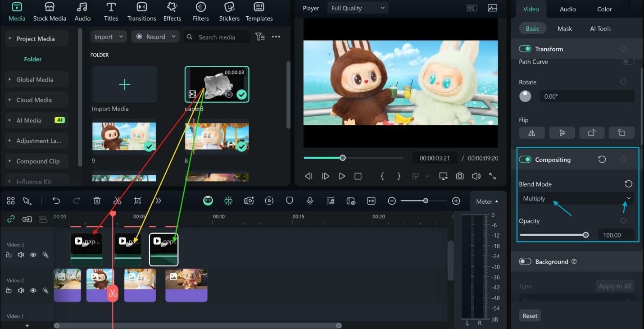Image resolution: width=644 pixels, height=329 pixels.
Task: Stop the preview playback
Action: click(358, 176)
